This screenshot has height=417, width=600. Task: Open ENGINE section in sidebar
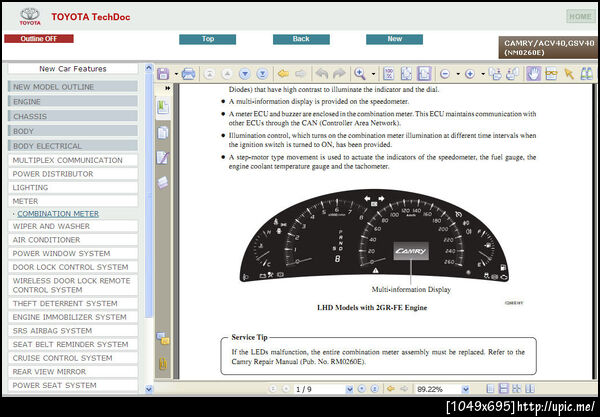(x=73, y=102)
